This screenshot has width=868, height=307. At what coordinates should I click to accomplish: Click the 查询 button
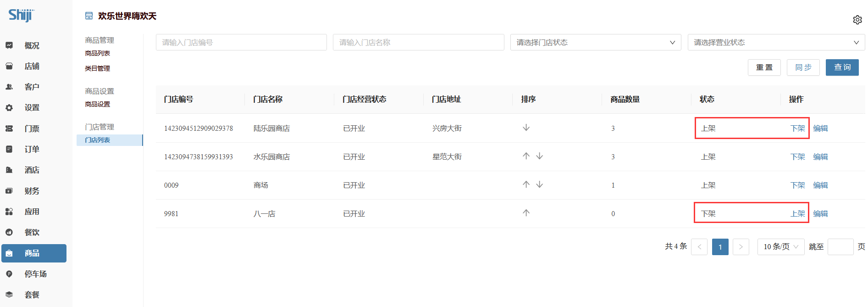tap(842, 67)
